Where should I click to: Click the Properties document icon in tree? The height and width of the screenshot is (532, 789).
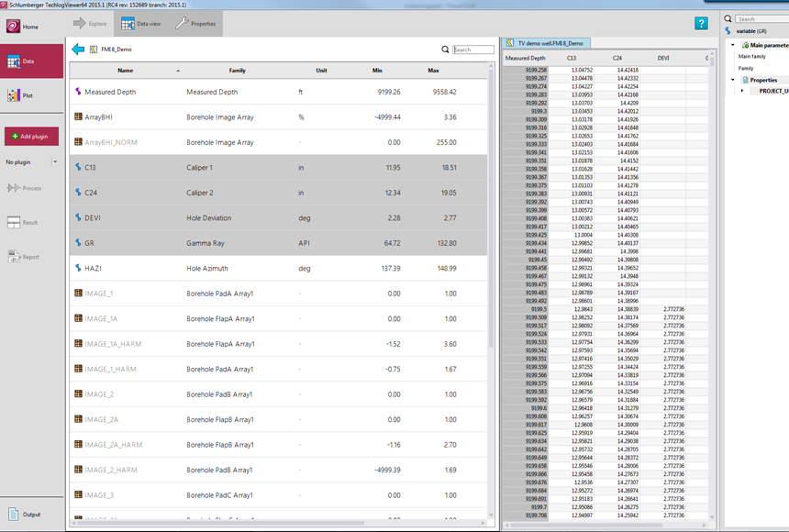[x=745, y=80]
